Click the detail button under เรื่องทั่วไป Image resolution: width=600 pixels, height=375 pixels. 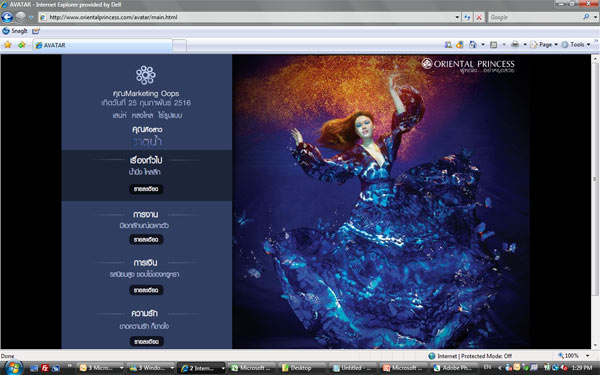(x=146, y=189)
